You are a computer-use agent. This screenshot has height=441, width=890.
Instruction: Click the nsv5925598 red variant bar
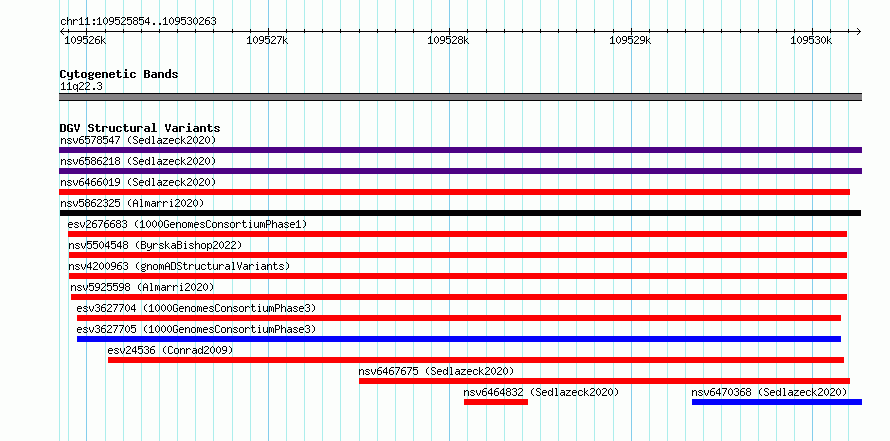click(459, 297)
